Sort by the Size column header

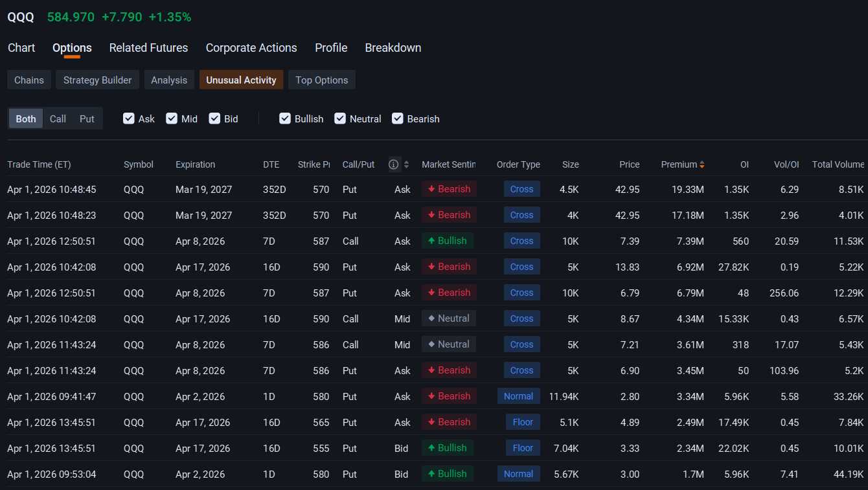571,164
